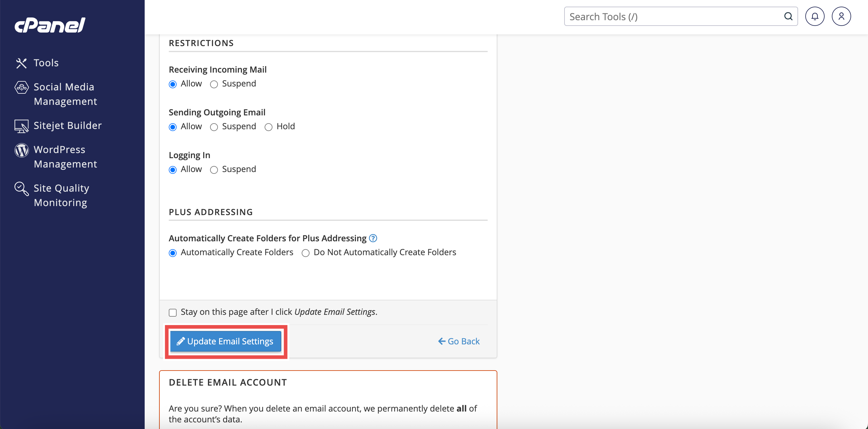
Task: Focus the Search Tools field
Action: [674, 17]
